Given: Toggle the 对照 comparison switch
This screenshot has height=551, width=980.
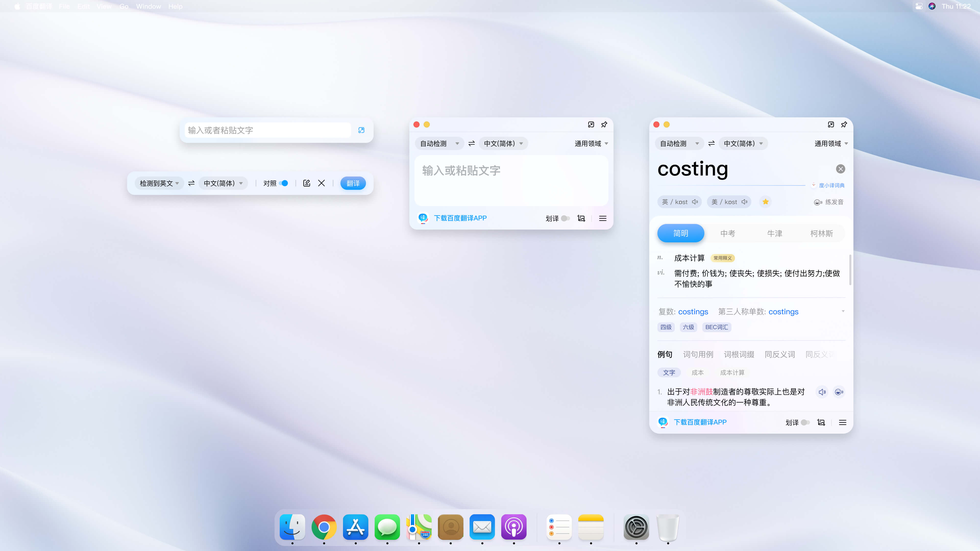Looking at the screenshot, I should (284, 183).
